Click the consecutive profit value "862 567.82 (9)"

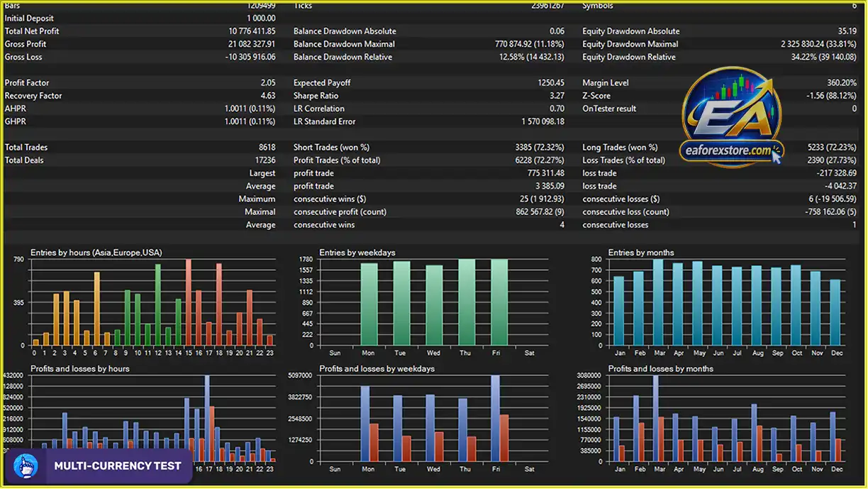click(540, 211)
